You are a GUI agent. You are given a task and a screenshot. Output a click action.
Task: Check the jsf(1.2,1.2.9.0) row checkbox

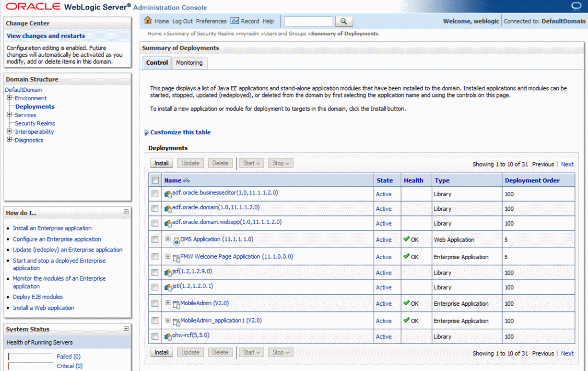[155, 272]
